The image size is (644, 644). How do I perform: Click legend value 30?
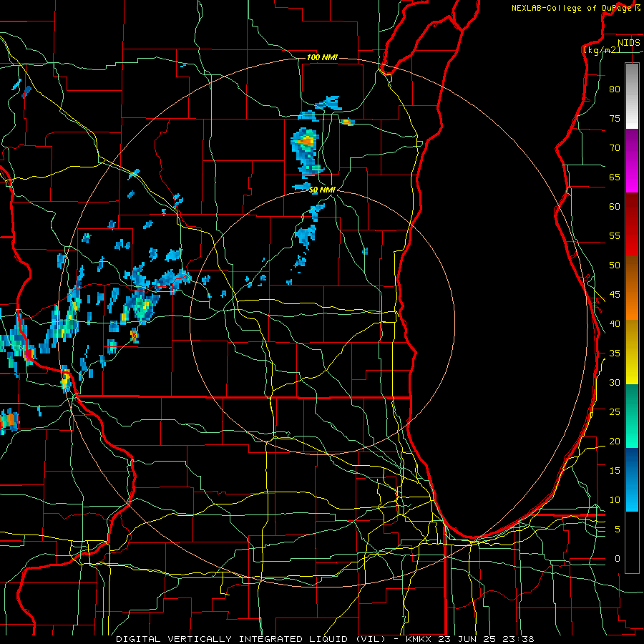[615, 383]
